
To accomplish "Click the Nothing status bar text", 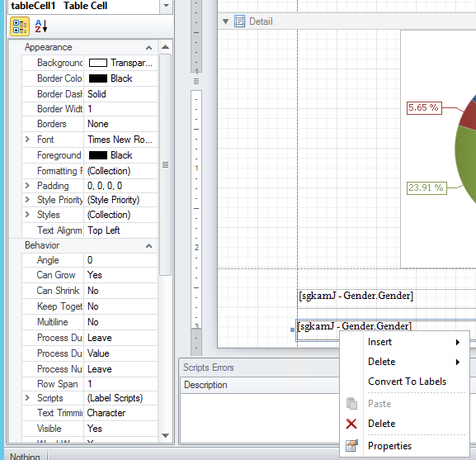I will tap(25, 457).
